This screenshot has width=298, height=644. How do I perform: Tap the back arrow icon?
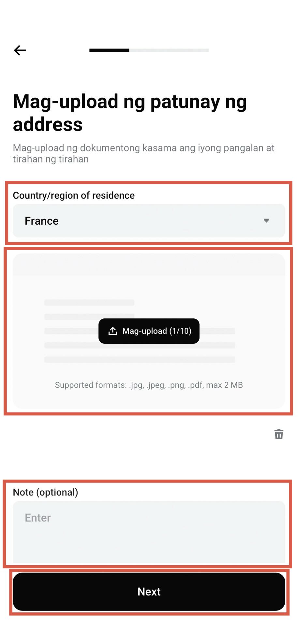pyautogui.click(x=20, y=50)
